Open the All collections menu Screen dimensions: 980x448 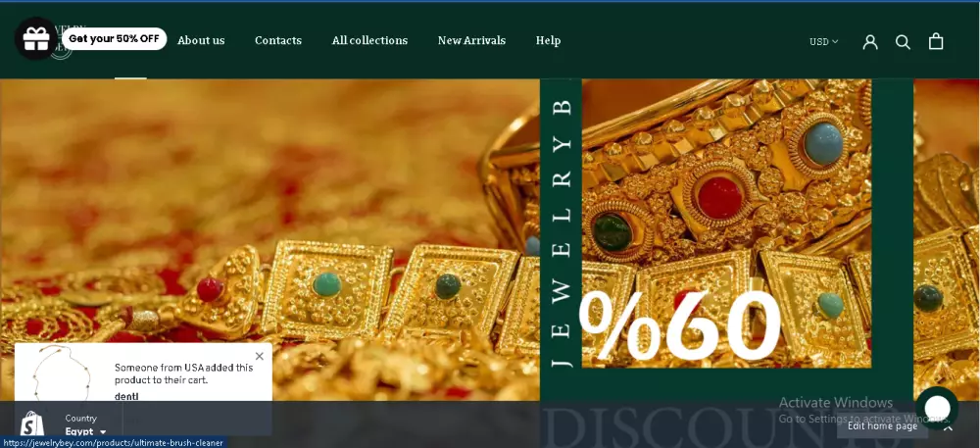pos(370,40)
